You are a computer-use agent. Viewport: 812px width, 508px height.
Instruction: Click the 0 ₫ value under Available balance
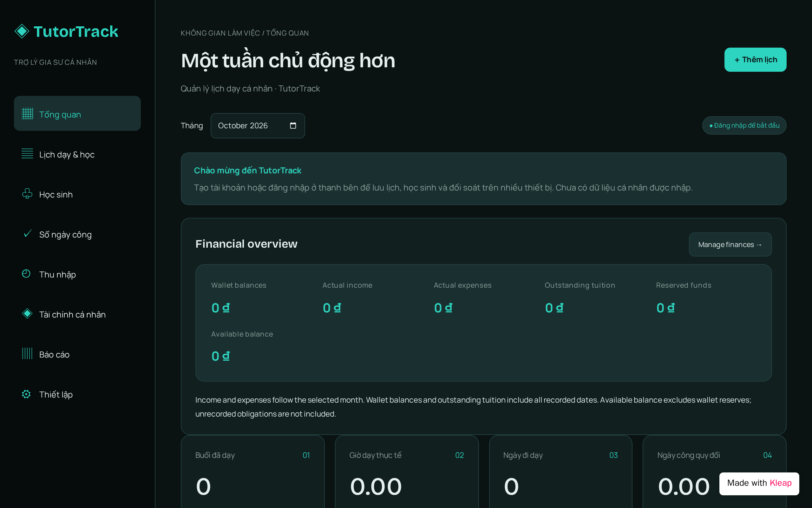[x=220, y=356]
